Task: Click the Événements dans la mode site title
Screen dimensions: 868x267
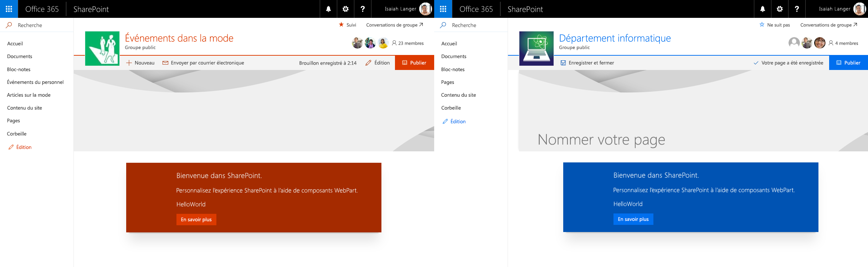Action: click(179, 38)
